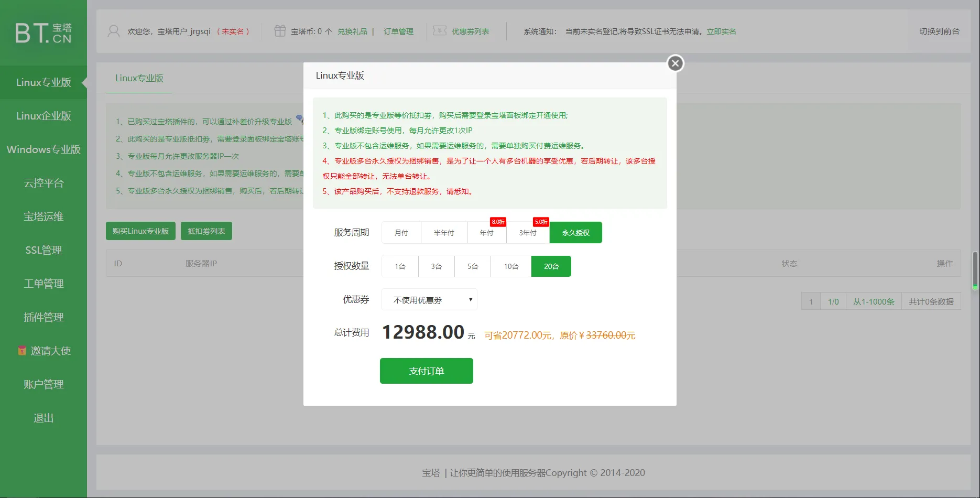
Task: Click 切换到前台 in the top bar
Action: tap(938, 31)
